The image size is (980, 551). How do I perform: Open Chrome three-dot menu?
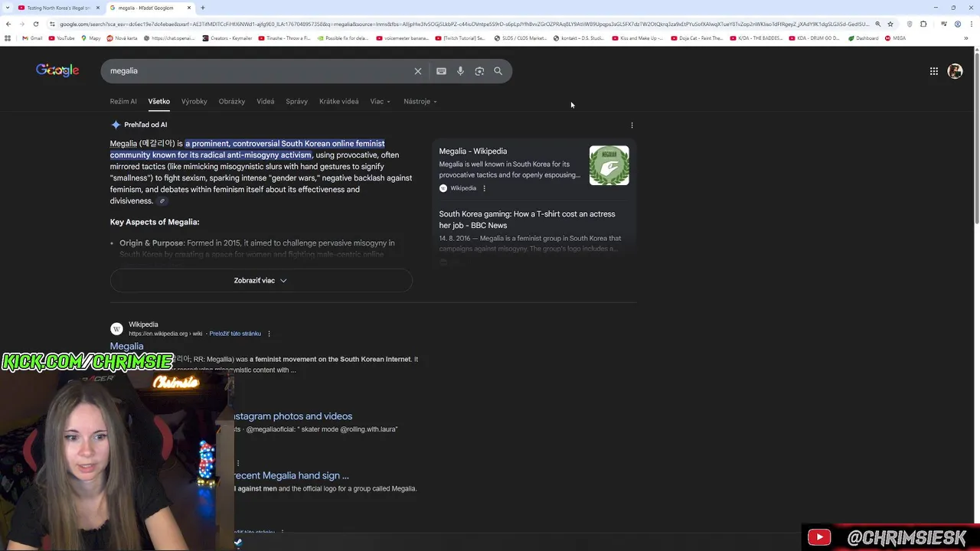972,24
